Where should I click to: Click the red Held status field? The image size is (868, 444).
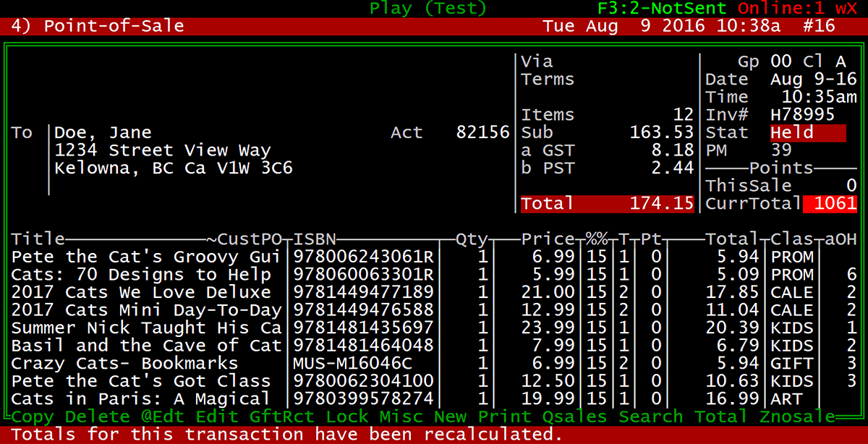tap(807, 133)
